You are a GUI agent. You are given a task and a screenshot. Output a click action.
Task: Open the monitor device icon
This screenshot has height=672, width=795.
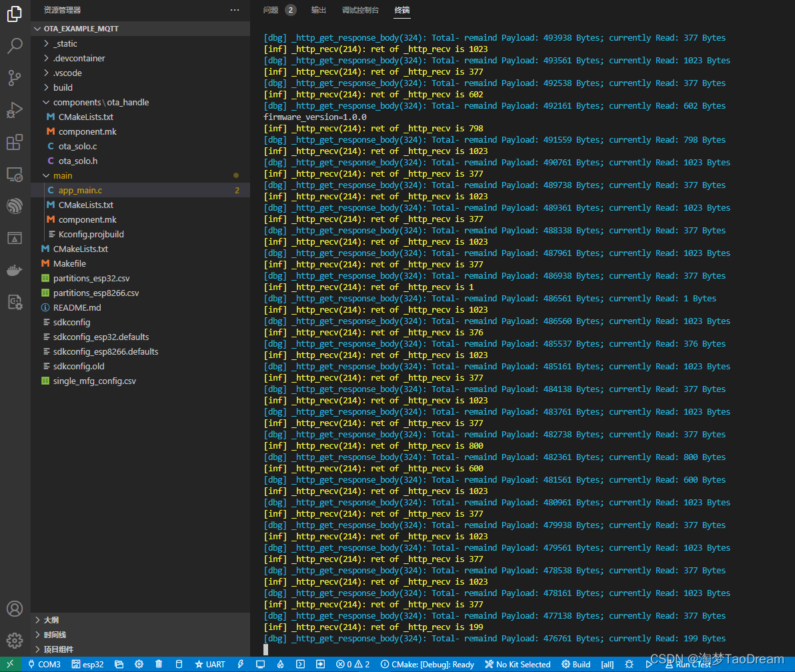(260, 664)
